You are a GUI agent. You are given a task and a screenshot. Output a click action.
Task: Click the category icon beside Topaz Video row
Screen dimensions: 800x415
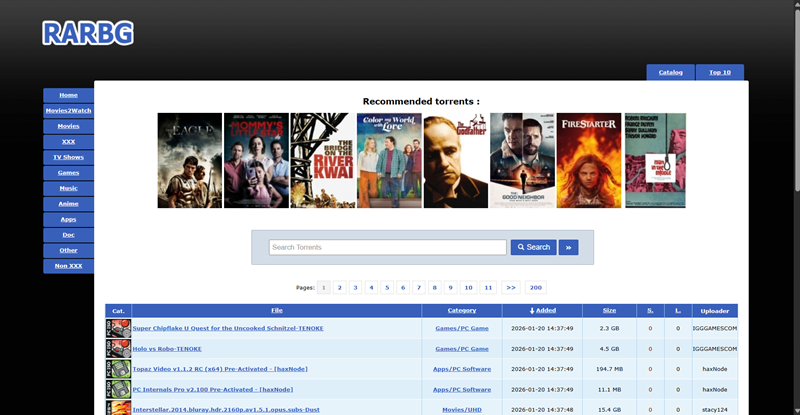click(118, 369)
